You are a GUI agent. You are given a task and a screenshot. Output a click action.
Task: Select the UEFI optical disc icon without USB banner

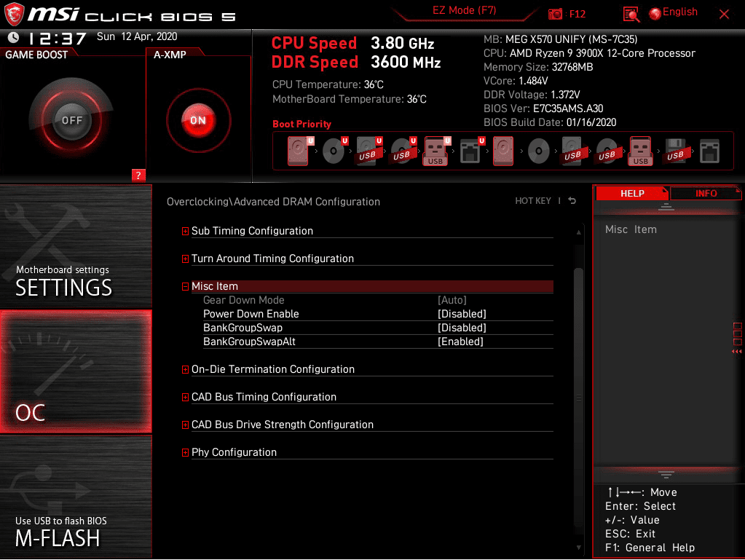click(334, 151)
